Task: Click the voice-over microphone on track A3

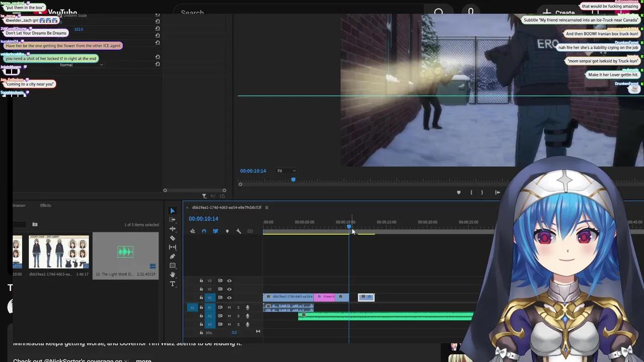Action: point(247,324)
